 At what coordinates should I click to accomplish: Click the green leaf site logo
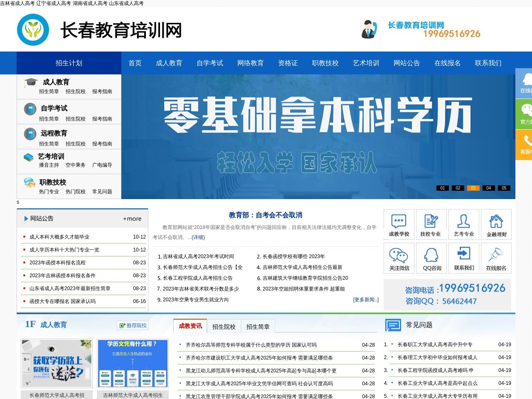point(33,30)
